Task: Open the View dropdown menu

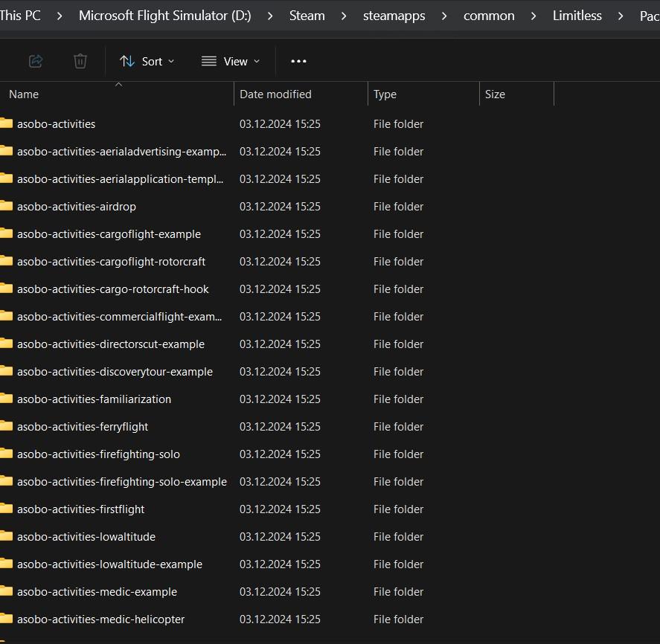Action: (x=231, y=61)
